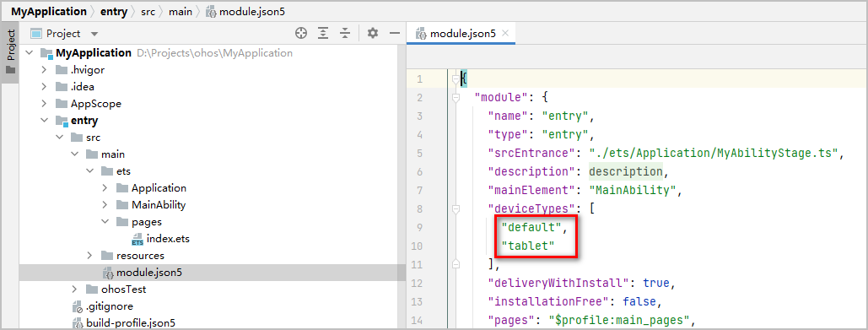Click the "tablet" device type value
Viewport: 868px width, 330px height.
point(527,246)
